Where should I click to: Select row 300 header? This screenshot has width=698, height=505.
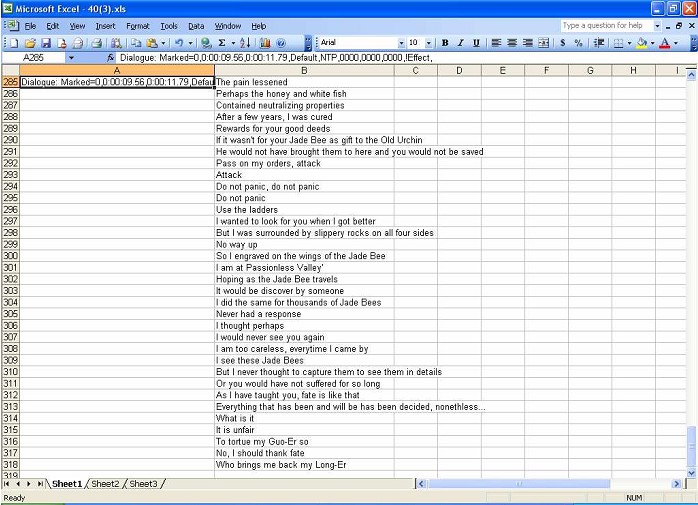point(10,256)
